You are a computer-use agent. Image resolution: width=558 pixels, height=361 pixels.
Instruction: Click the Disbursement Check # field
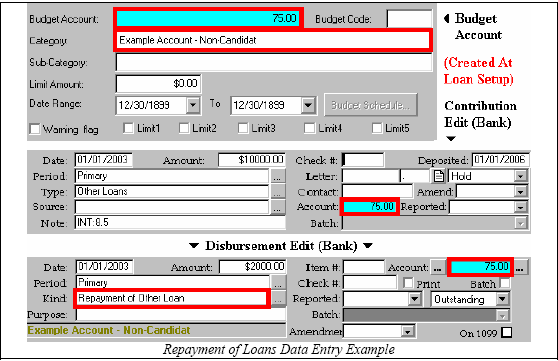click(x=370, y=283)
